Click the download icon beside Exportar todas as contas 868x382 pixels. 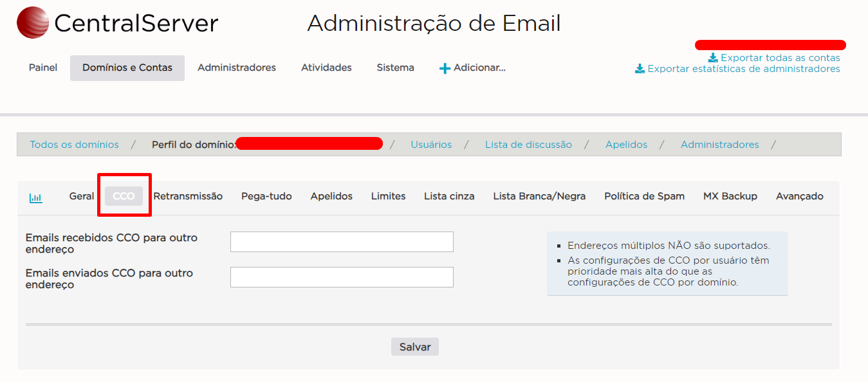pyautogui.click(x=713, y=57)
